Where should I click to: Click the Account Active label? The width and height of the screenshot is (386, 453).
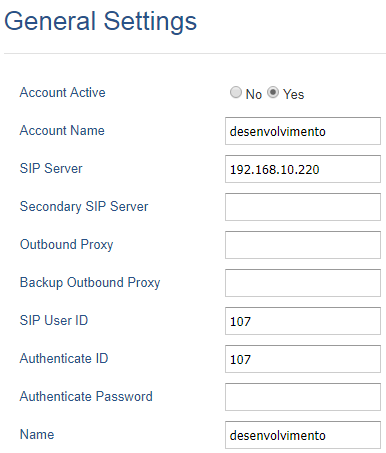point(62,92)
